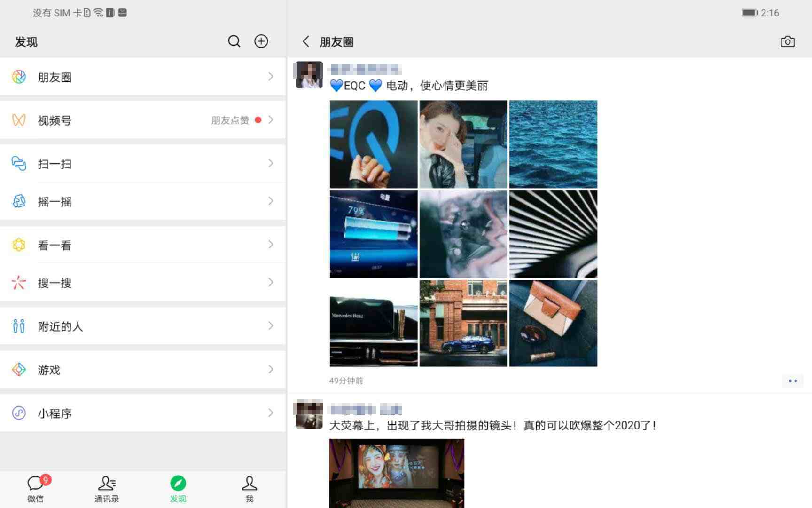Open the woman selfie photo
The width and height of the screenshot is (812, 508).
point(463,144)
